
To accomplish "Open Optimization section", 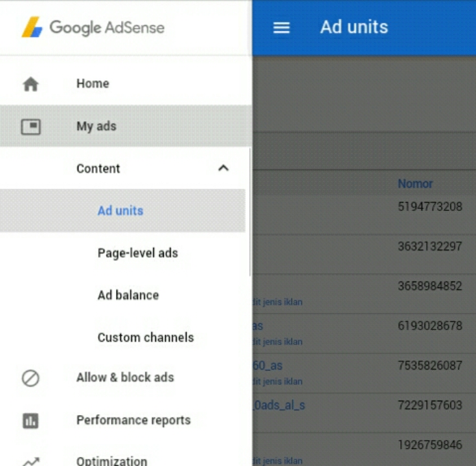I will click(x=111, y=461).
